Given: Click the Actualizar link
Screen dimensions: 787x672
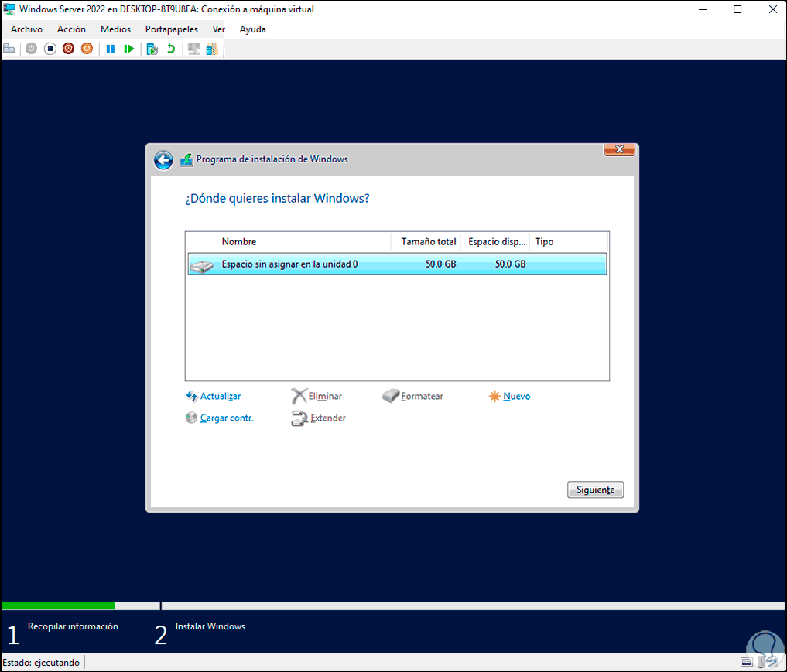Looking at the screenshot, I should click(x=221, y=396).
